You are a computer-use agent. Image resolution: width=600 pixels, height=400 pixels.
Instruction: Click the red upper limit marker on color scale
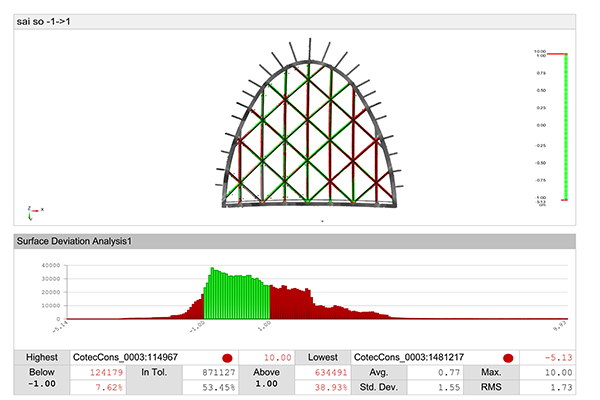pos(565,54)
